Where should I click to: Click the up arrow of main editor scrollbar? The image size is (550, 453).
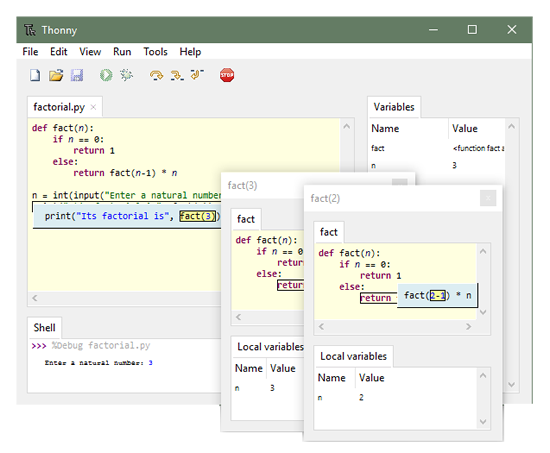[x=347, y=126]
